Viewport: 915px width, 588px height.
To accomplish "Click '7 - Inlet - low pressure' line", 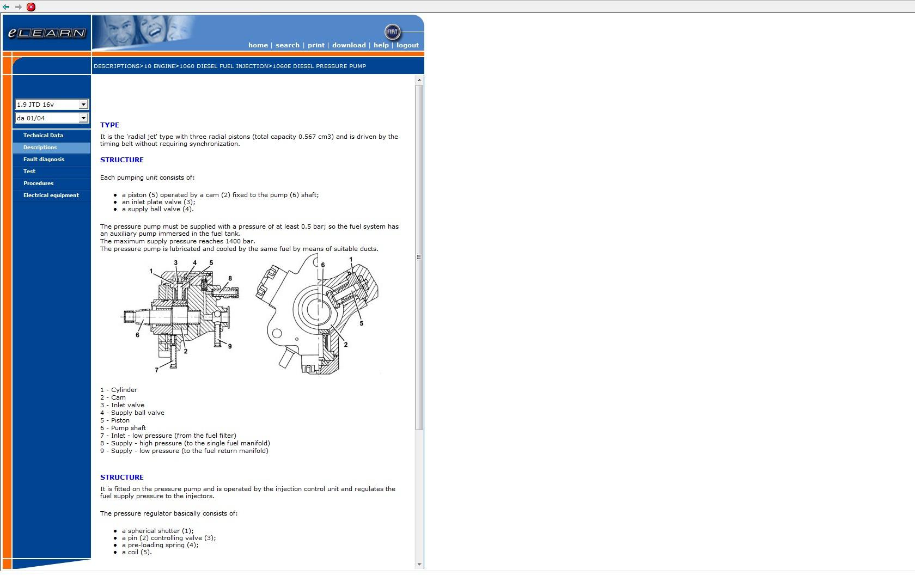I will [x=168, y=436].
